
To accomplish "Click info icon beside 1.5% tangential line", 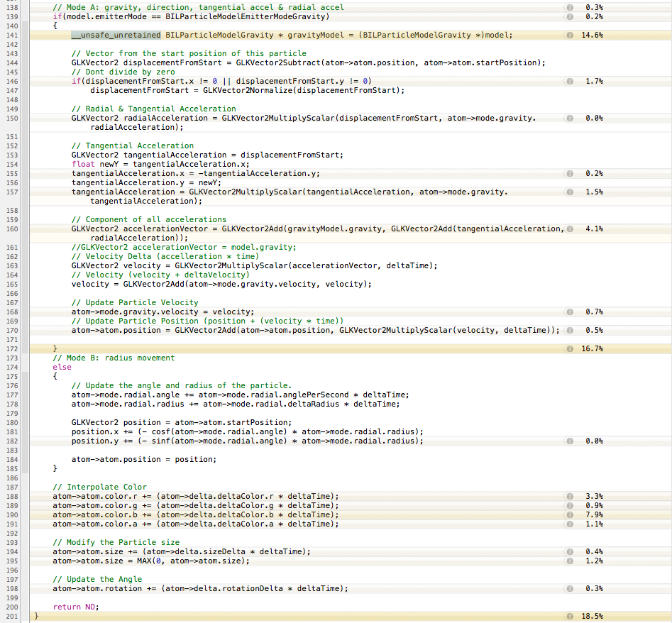I will pyautogui.click(x=570, y=192).
